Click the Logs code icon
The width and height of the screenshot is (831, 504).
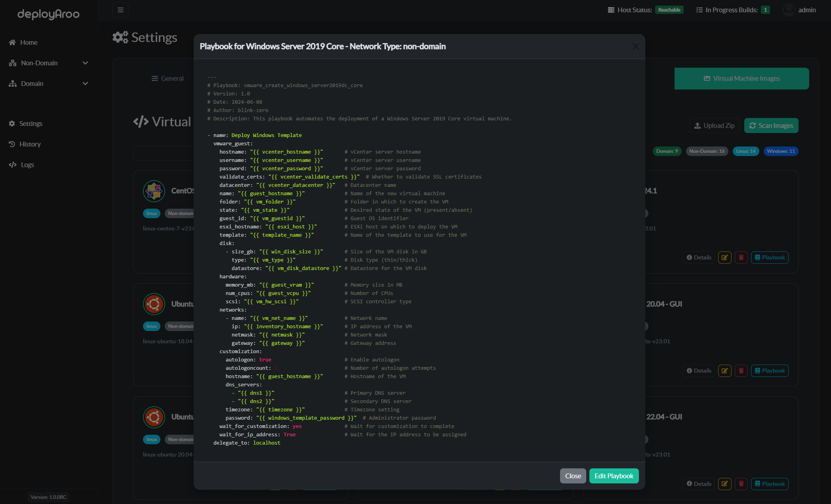(x=13, y=165)
